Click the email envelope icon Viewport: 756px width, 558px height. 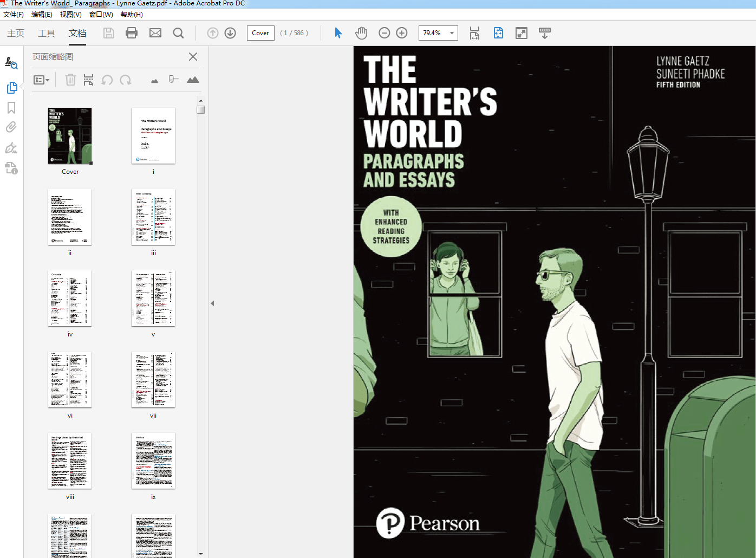155,33
